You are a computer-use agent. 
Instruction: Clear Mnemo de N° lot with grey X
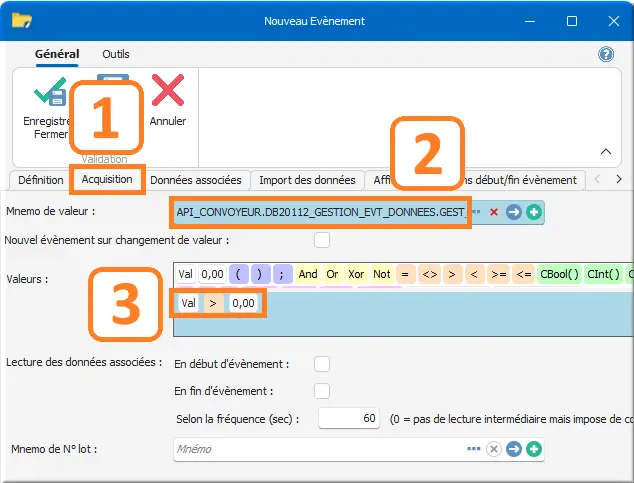494,449
